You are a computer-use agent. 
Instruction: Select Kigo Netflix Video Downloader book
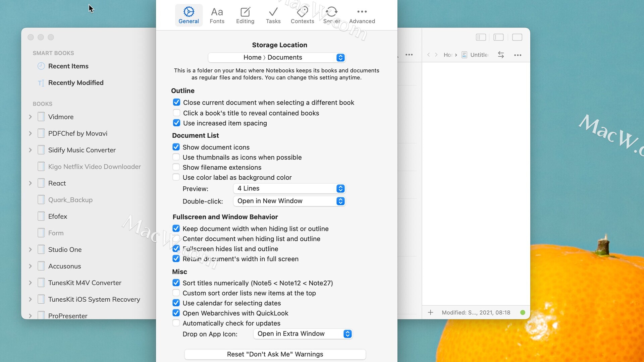tap(94, 167)
